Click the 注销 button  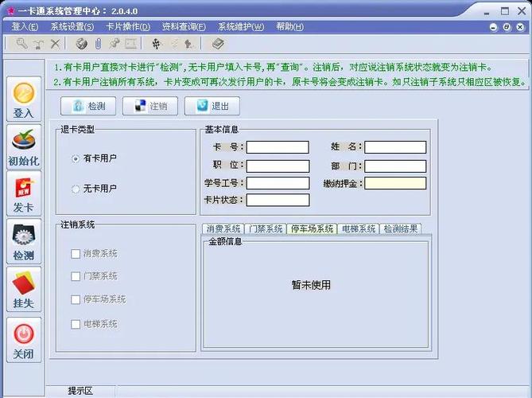coord(150,106)
